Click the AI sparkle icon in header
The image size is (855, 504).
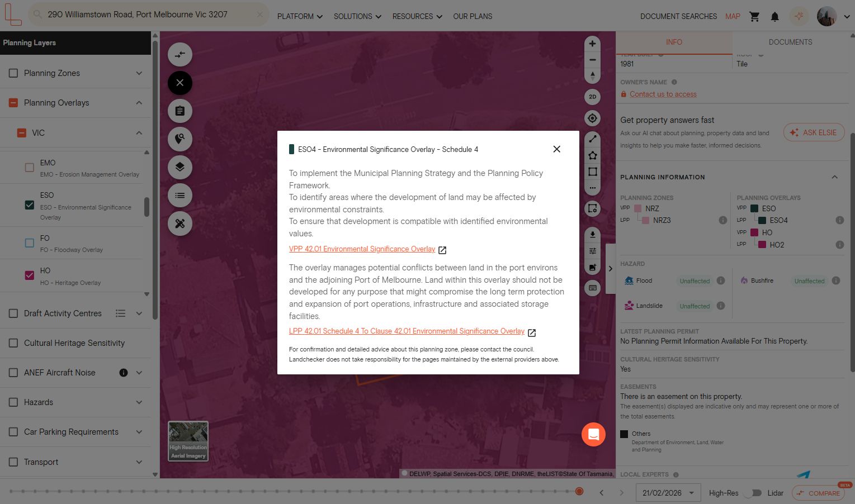799,17
